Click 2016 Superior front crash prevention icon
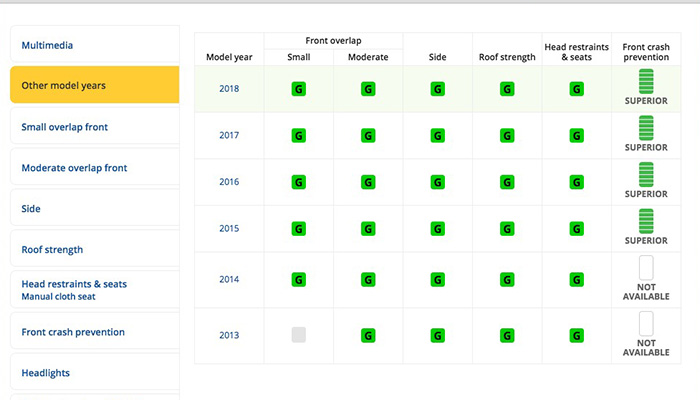Image resolution: width=700 pixels, height=400 pixels. [x=646, y=175]
